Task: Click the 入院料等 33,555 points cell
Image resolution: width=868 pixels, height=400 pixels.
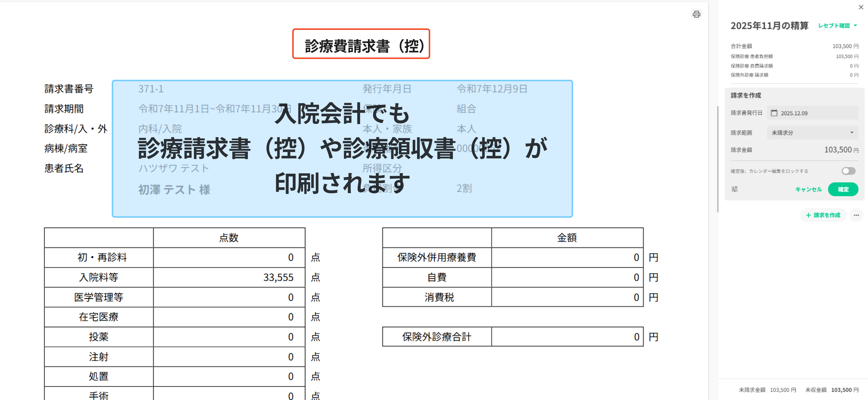Action: click(x=229, y=277)
